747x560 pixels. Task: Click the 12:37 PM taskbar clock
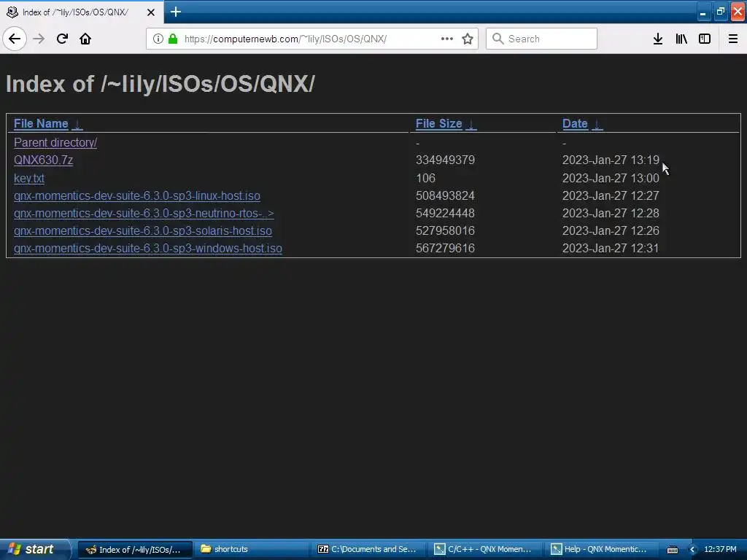720,549
